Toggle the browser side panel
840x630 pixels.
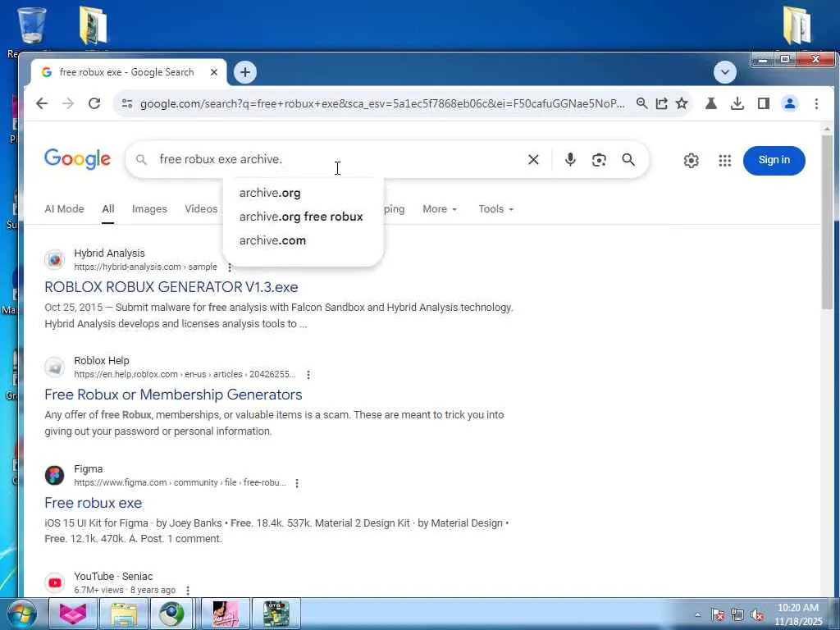pos(764,103)
